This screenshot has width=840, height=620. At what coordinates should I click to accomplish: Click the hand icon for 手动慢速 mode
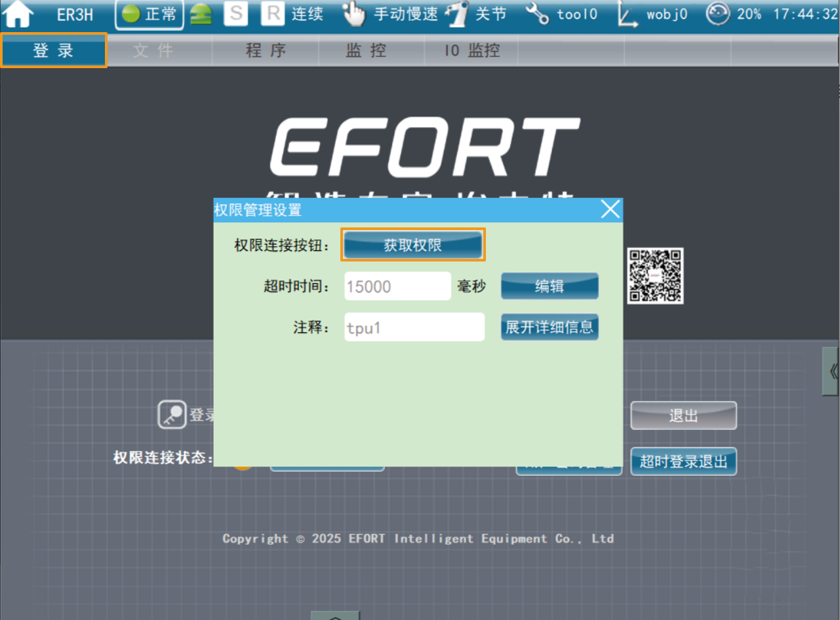(x=353, y=14)
